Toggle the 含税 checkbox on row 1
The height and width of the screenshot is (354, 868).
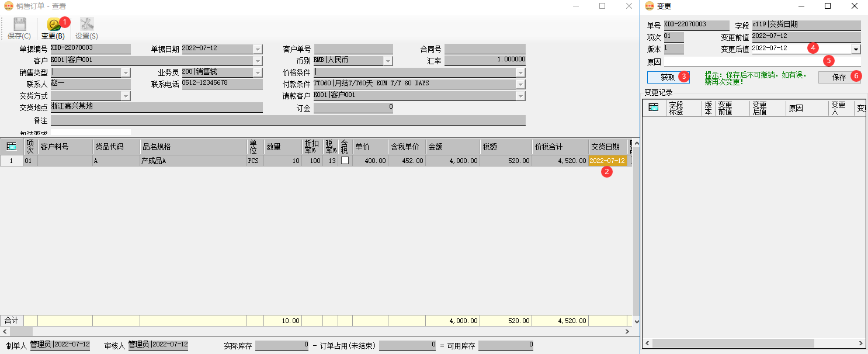343,160
